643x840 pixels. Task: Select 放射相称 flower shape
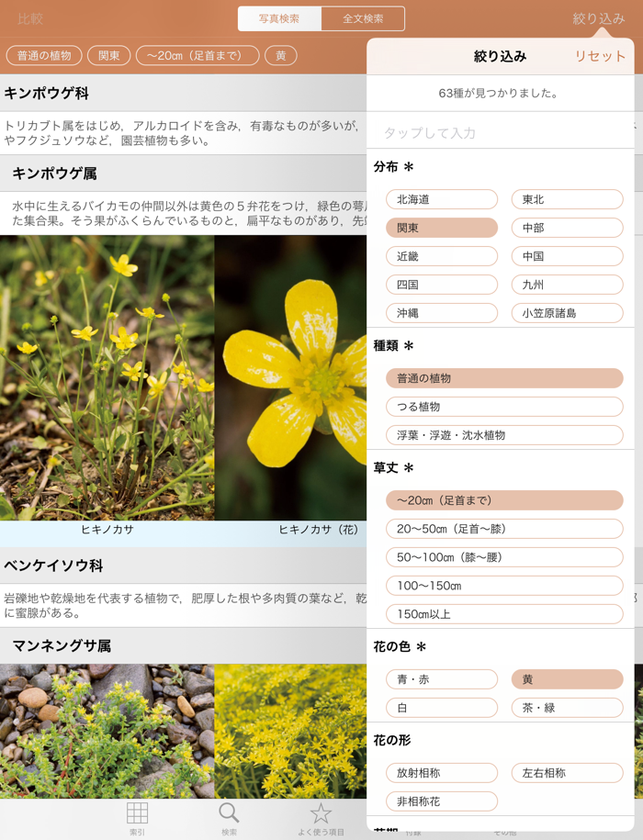[x=442, y=773]
